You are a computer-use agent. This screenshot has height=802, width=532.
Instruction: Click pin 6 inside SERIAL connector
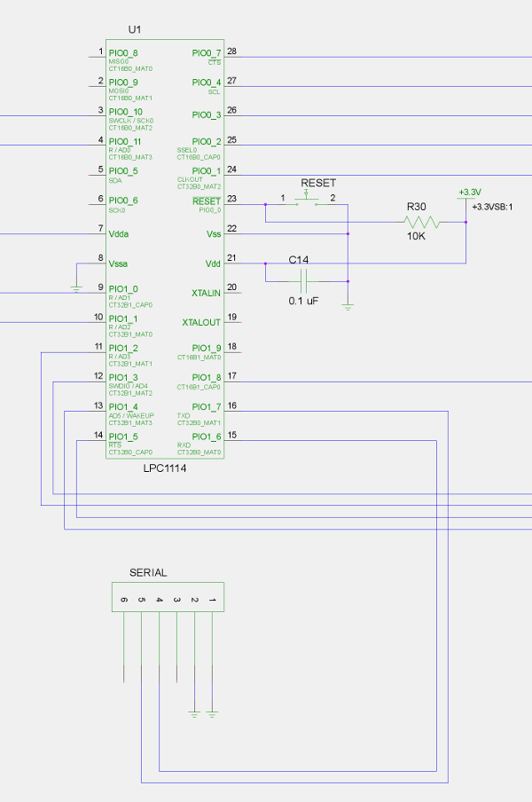(x=123, y=600)
